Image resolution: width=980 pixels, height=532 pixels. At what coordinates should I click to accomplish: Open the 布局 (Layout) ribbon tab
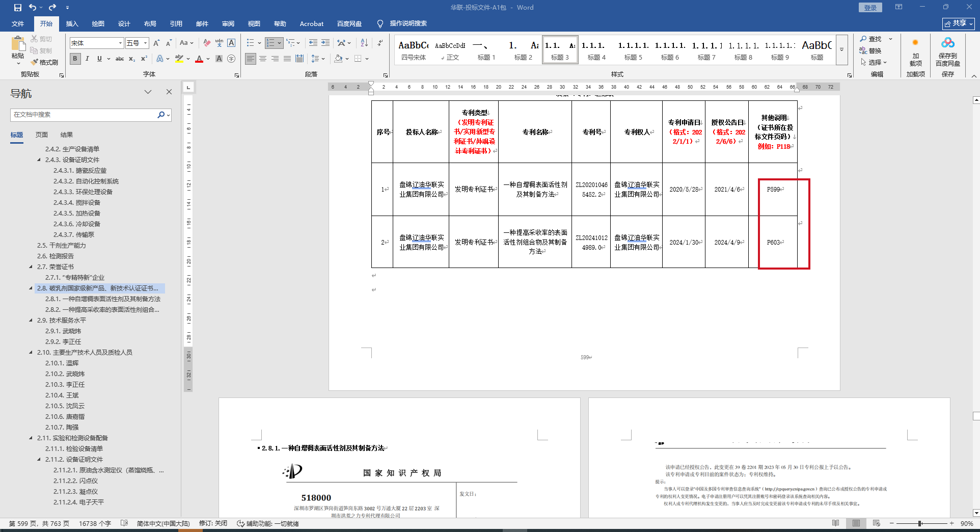(150, 24)
